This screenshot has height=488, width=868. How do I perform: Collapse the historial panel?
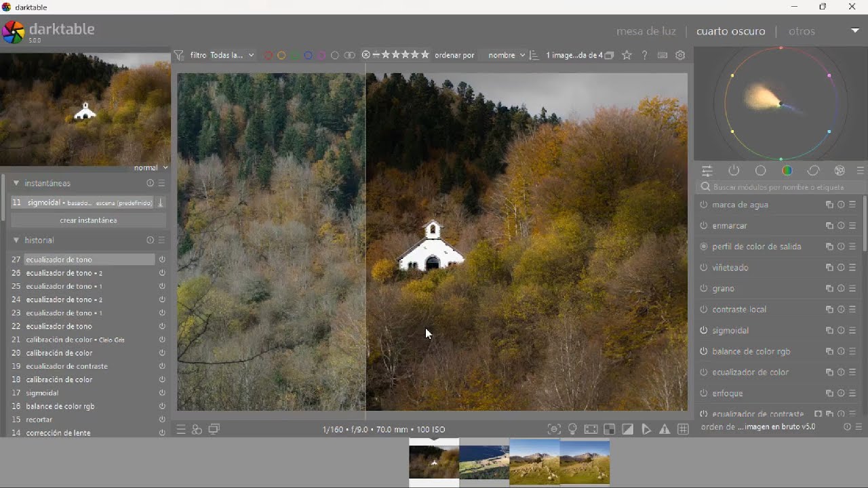coord(16,241)
